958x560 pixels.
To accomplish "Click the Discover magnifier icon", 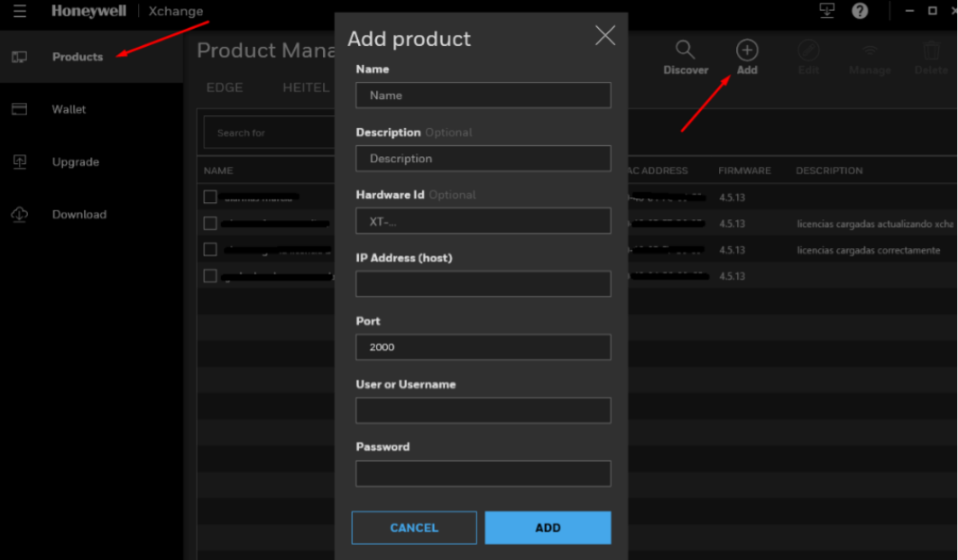I will 686,50.
